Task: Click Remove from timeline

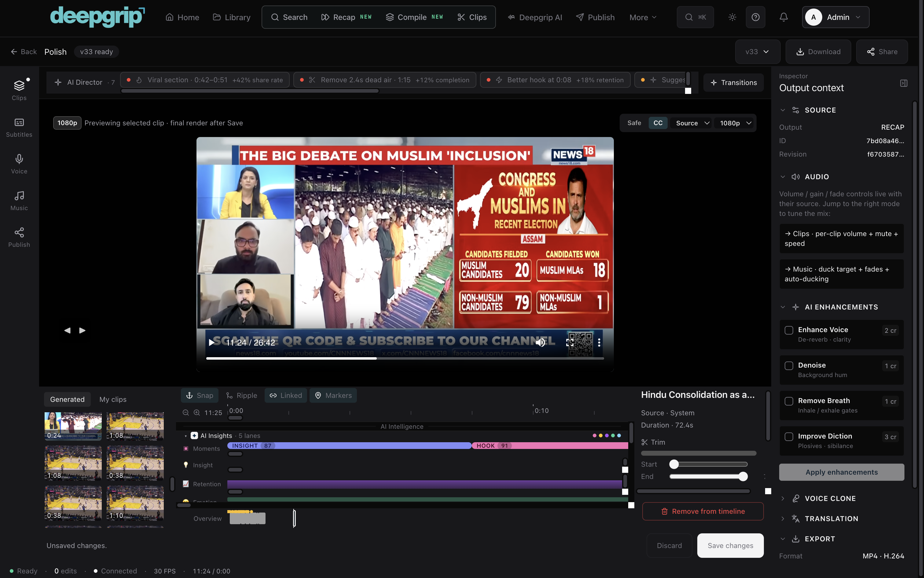Action: [702, 511]
